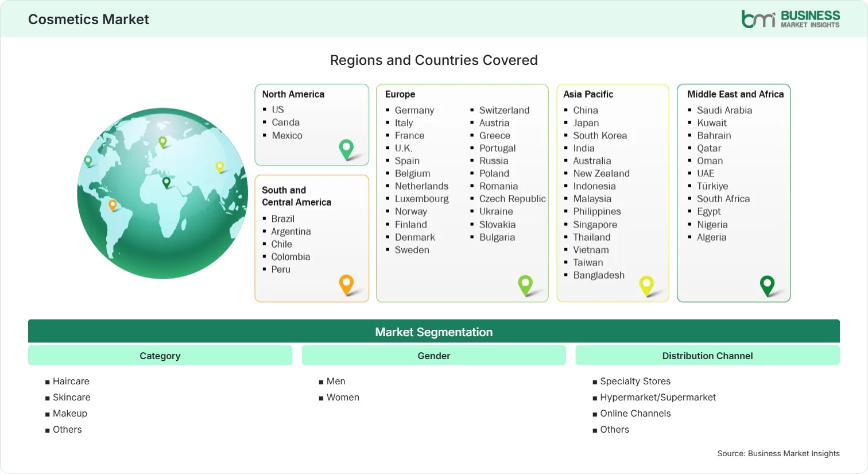868x474 pixels.
Task: Click Algeria in the Middle East list
Action: point(712,237)
